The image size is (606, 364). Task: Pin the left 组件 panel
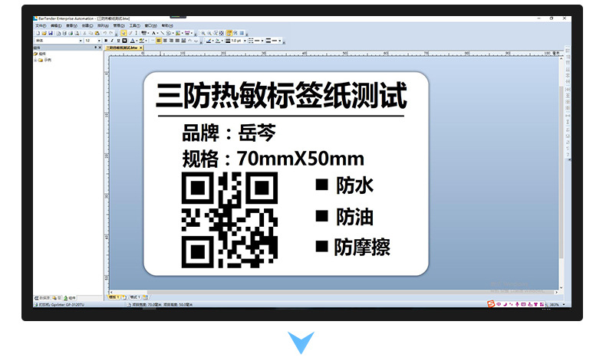tap(95, 48)
